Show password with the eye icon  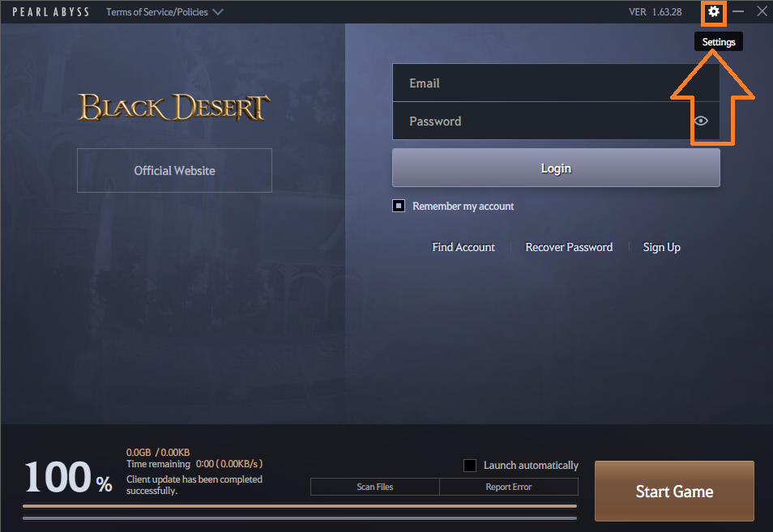(701, 121)
